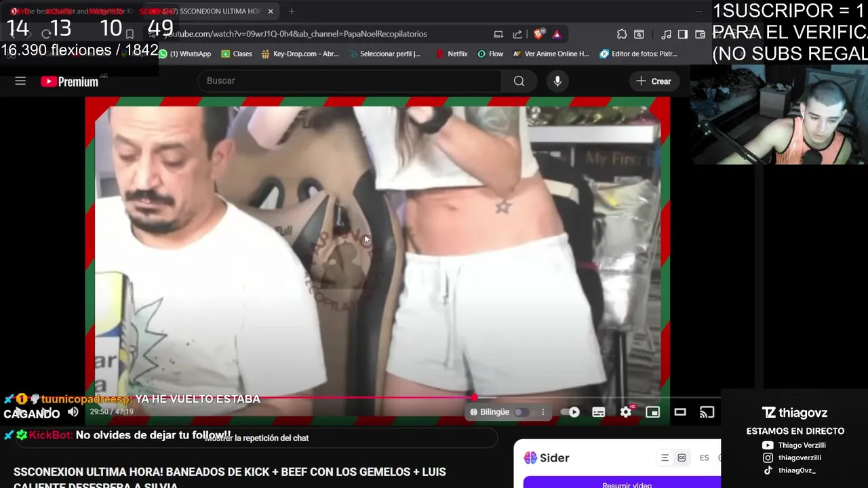Screen dimensions: 868x488
Task: Toggle the autoplay switch in player
Action: coord(570,412)
